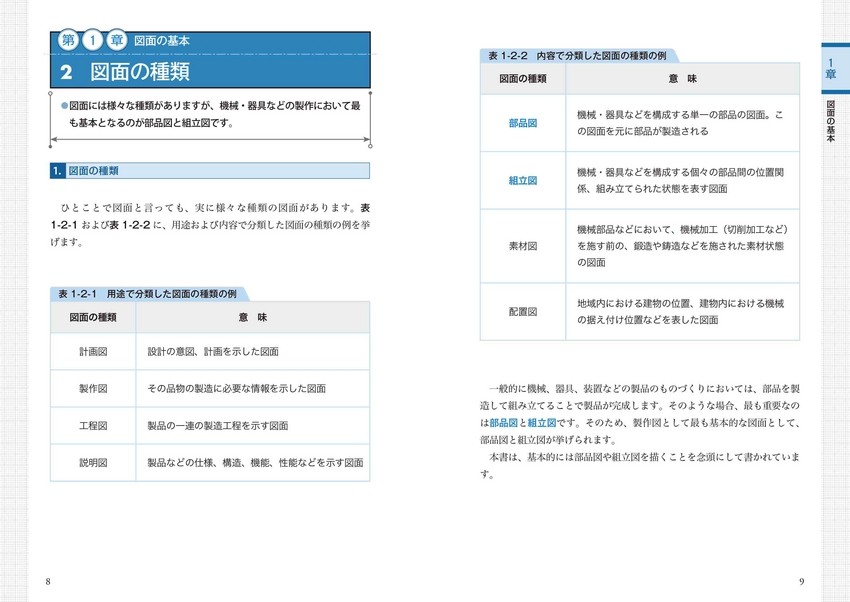Click the cell '製品などの仕様、構造、機能、性能などを示す図面'
The height and width of the screenshot is (602, 850).
click(253, 463)
